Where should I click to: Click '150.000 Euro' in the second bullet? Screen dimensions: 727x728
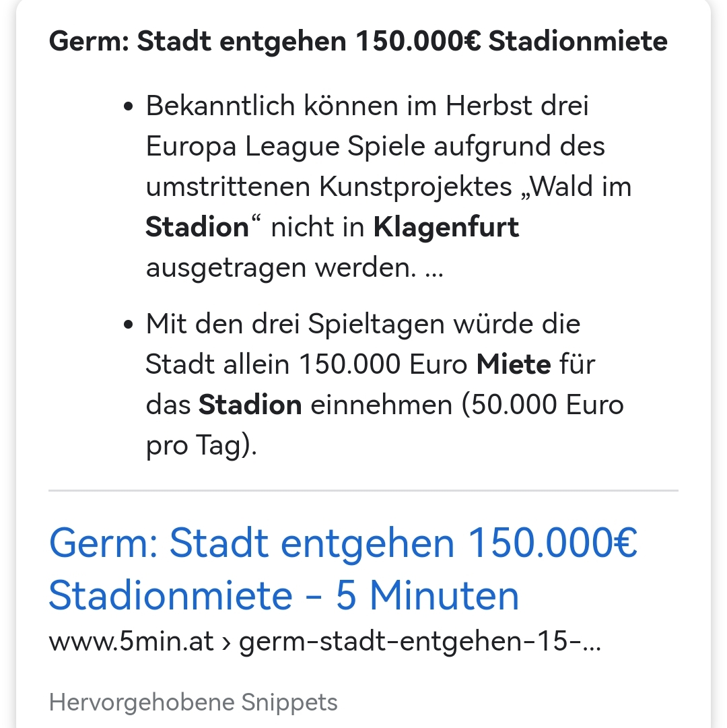coord(383,364)
